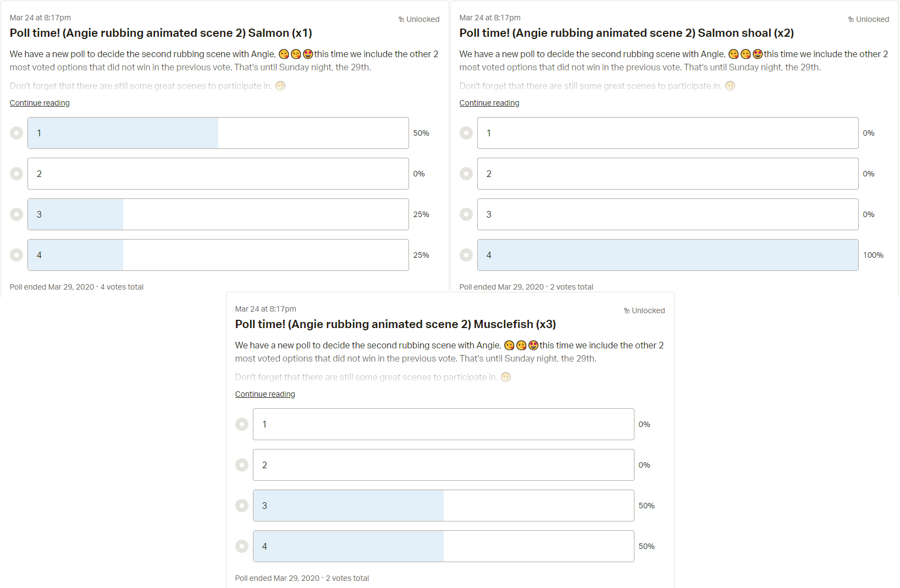Click option 4 bar at 100% in Salmon shoal poll
The width and height of the screenshot is (900, 588).
(x=668, y=255)
